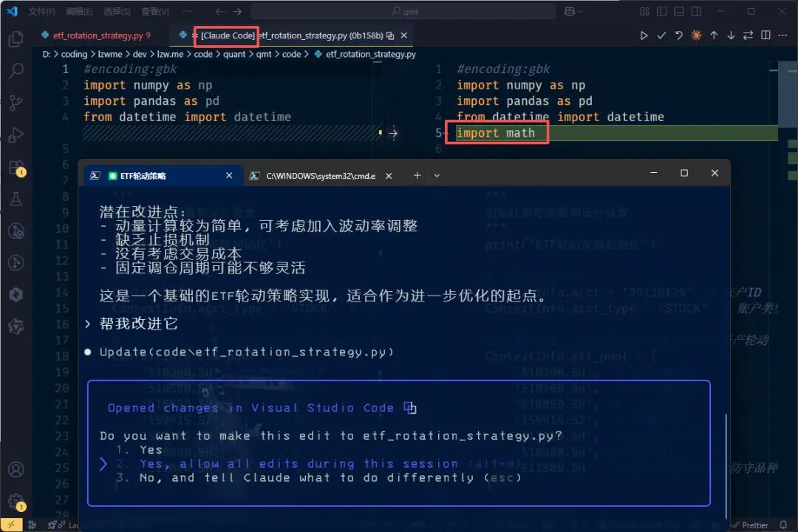Open the Search view in activity bar

[x=16, y=71]
